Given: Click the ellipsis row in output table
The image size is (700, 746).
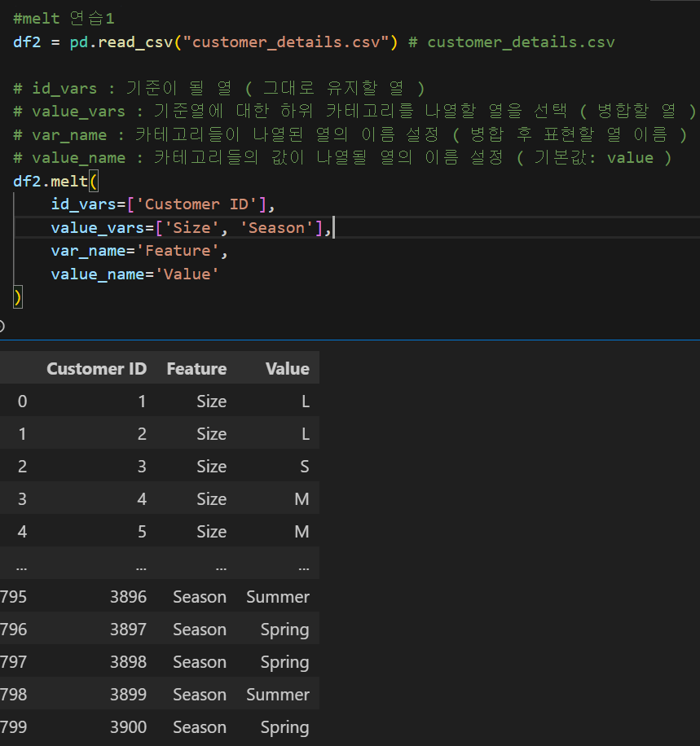Looking at the screenshot, I should pos(160,564).
